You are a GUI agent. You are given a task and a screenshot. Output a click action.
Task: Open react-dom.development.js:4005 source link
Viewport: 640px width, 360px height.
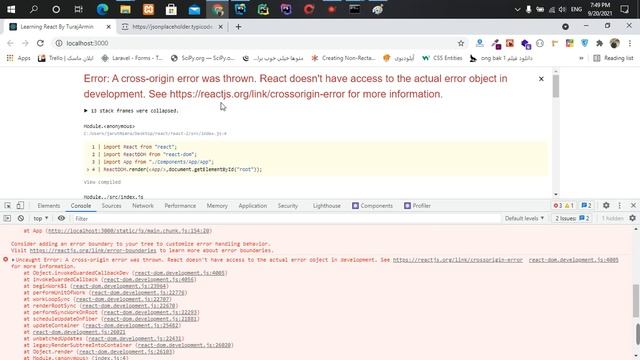coord(573,260)
